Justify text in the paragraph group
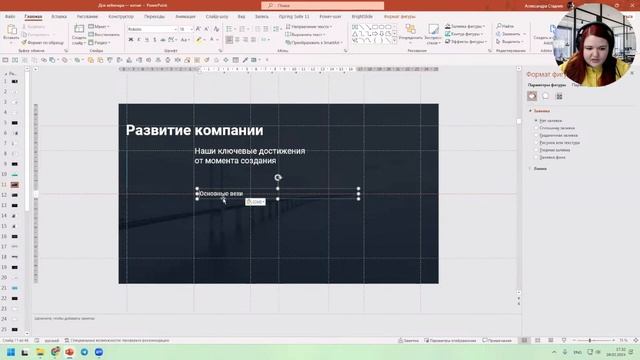The image size is (640, 360). [253, 40]
